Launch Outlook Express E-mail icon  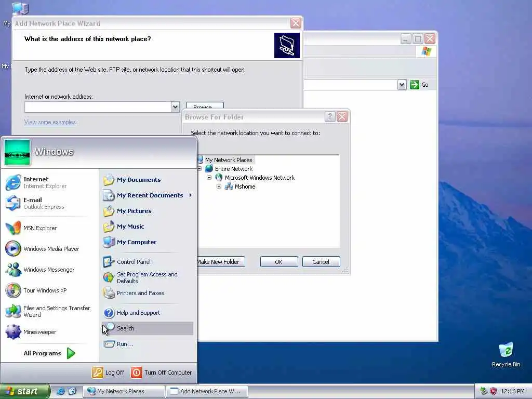tap(13, 203)
